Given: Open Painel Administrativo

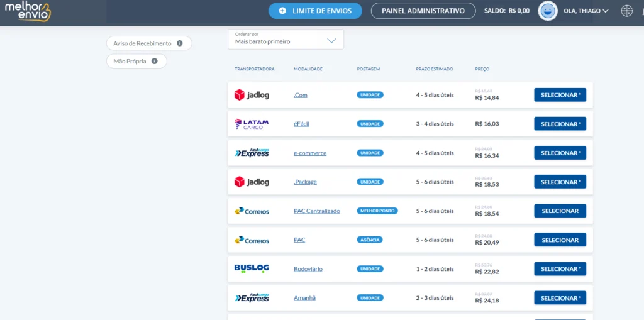Looking at the screenshot, I should 423,11.
